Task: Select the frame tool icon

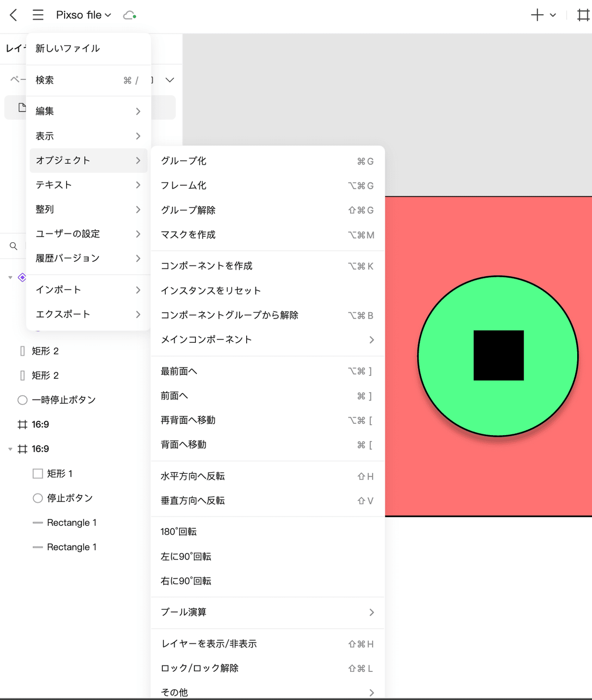Action: tap(584, 15)
